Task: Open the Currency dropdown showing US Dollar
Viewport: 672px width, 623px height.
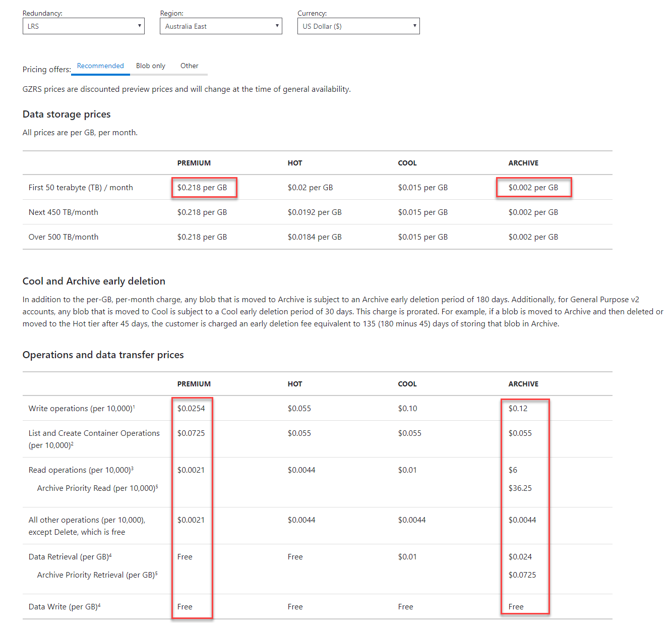Action: click(358, 26)
